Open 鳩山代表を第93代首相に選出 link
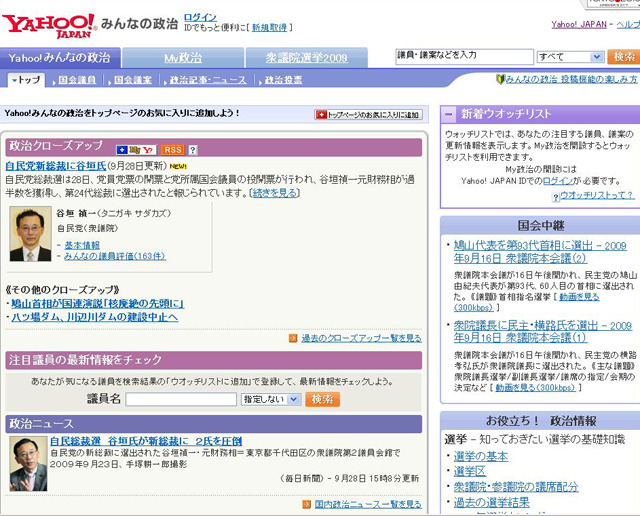Image resolution: width=640 pixels, height=516 pixels. (540, 251)
